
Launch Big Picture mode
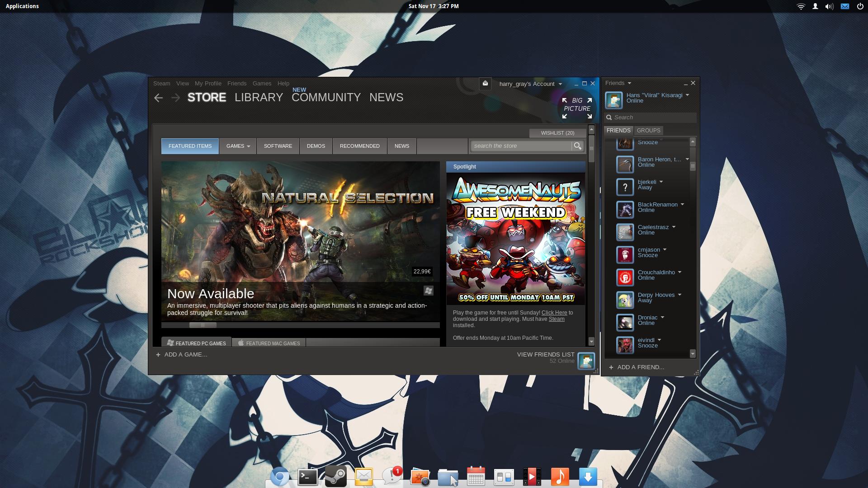point(577,108)
